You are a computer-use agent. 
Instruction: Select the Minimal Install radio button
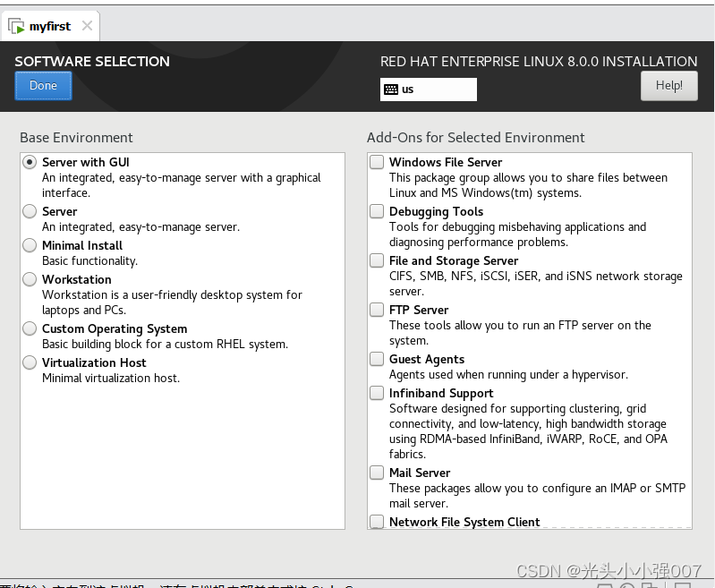tap(30, 245)
